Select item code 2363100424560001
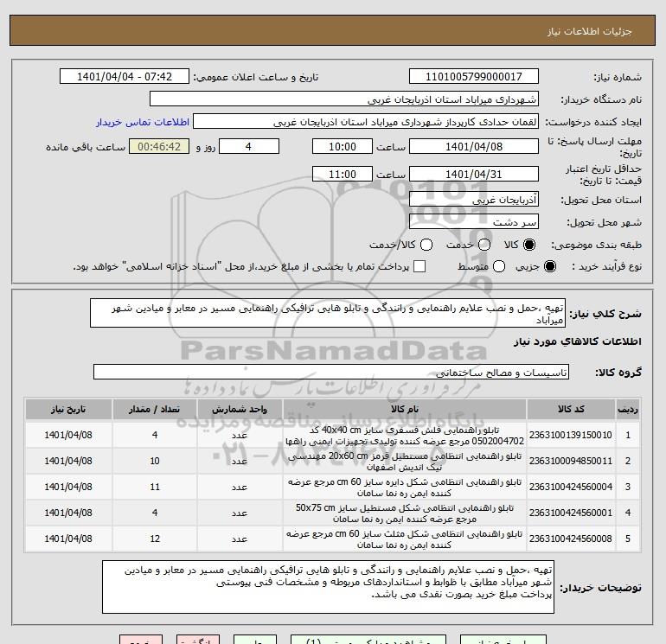The height and width of the screenshot is (644, 666). click(571, 513)
